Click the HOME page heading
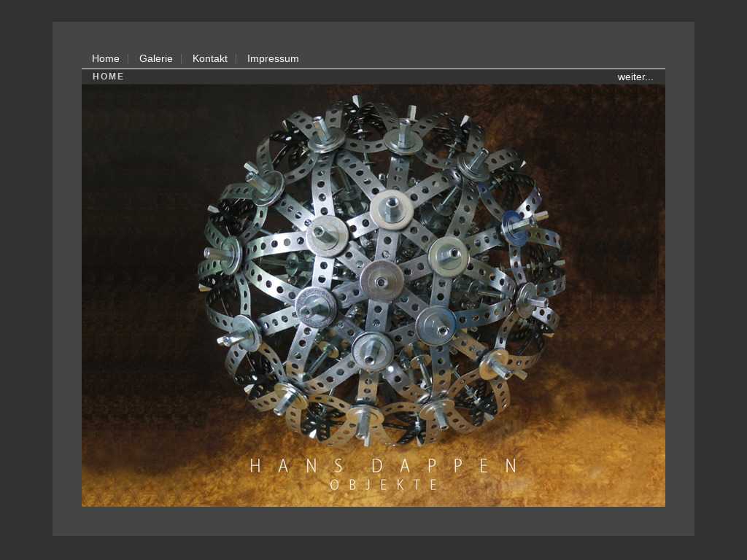This screenshot has height=560, width=747. tap(108, 77)
